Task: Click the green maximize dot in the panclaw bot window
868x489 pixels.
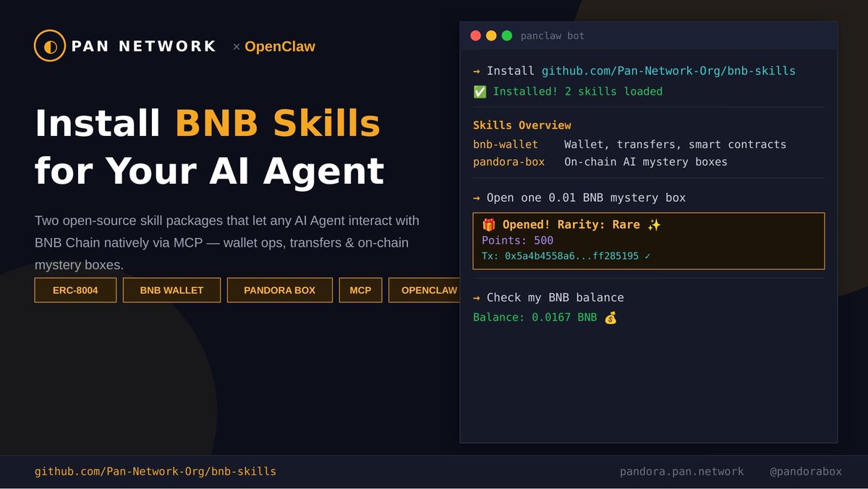Action: (507, 35)
